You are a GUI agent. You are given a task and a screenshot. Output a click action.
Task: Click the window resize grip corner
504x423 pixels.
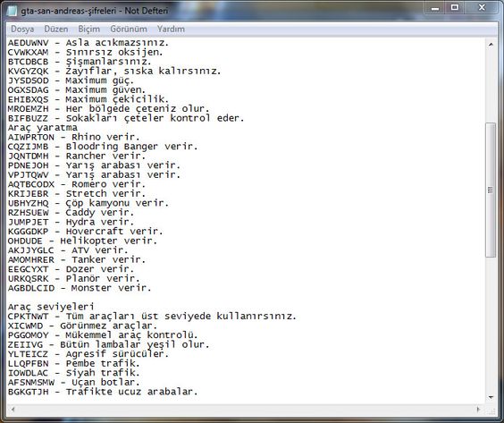pyautogui.click(x=491, y=410)
